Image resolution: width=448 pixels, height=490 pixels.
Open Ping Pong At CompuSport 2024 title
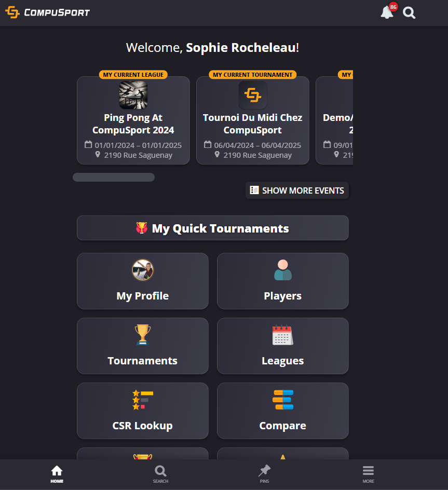tap(133, 124)
